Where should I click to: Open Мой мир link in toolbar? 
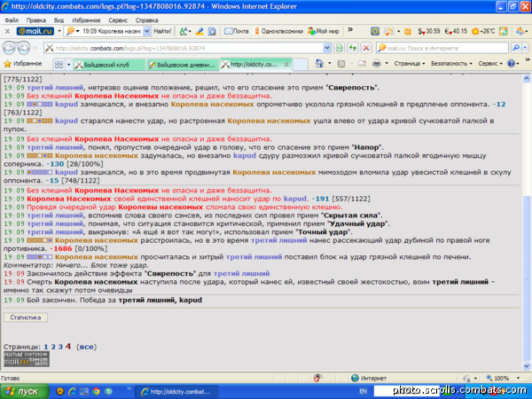324,31
